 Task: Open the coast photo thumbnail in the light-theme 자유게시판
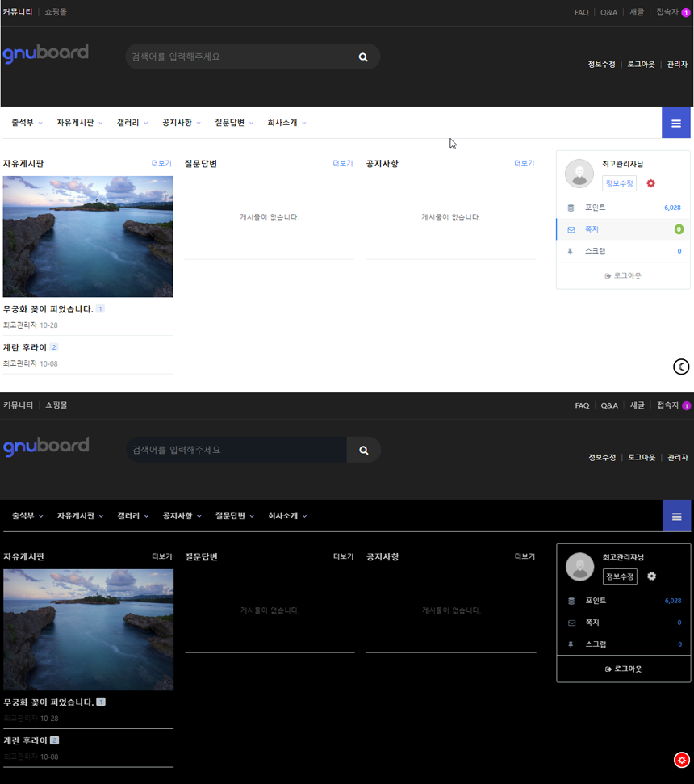[88, 237]
